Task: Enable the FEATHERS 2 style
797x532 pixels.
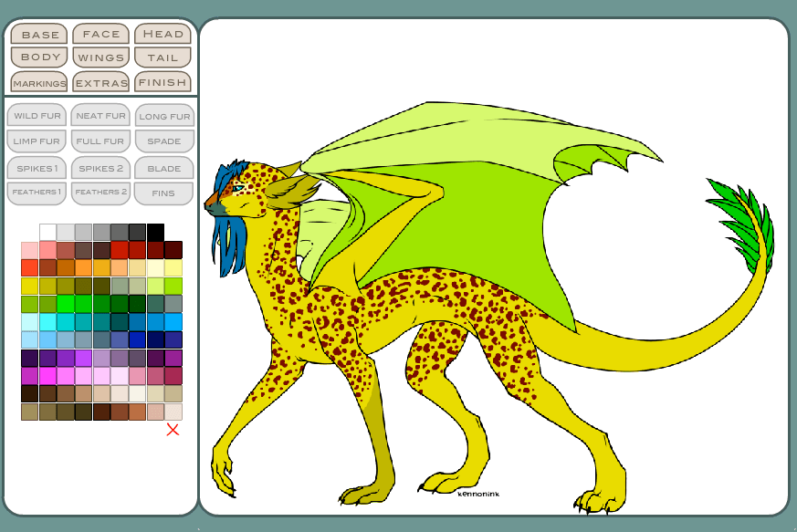Action: (x=100, y=192)
